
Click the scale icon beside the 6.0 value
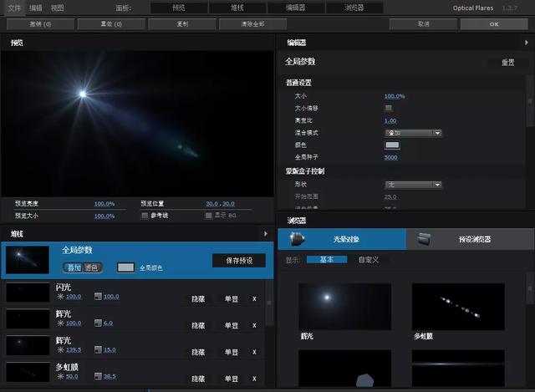(x=98, y=323)
